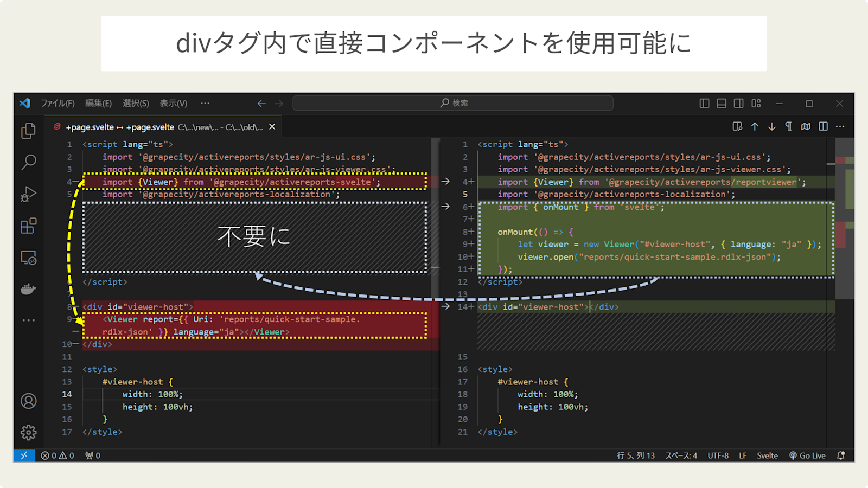
Task: Open customize layout button
Action: 756,103
